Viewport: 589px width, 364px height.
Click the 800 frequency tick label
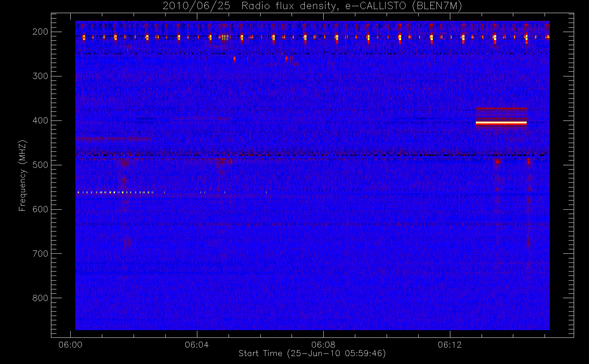coord(40,298)
